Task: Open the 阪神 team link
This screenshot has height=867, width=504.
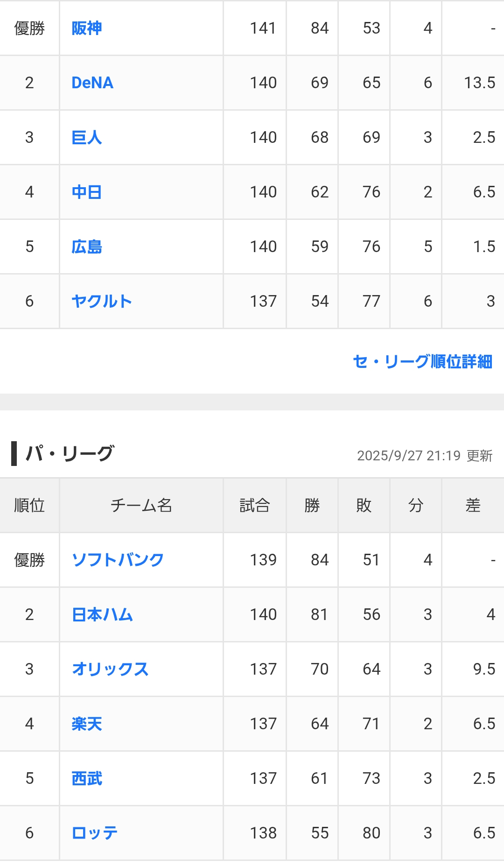Action: point(87,28)
